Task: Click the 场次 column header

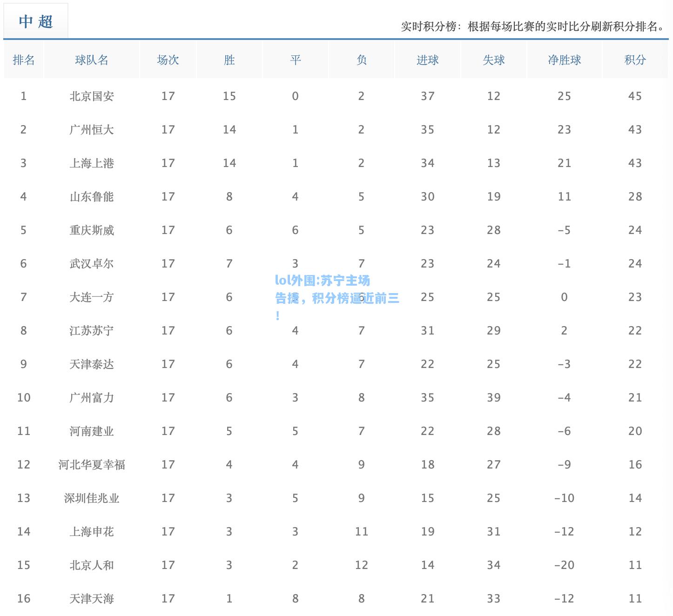Action: tap(168, 60)
